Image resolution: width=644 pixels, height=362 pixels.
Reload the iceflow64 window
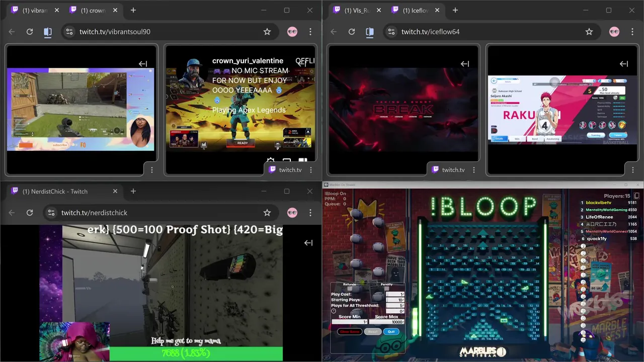tap(352, 32)
